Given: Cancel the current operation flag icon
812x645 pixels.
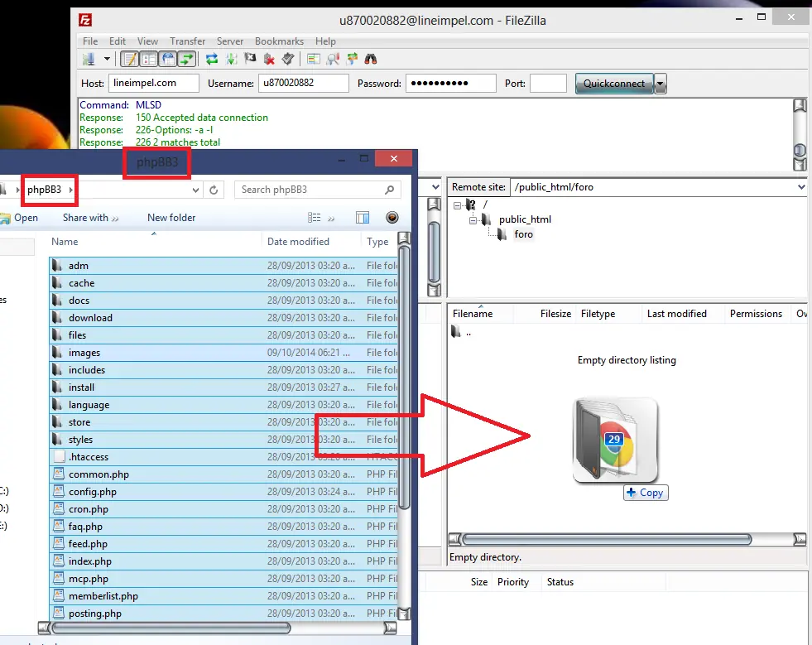Looking at the screenshot, I should pos(250,59).
